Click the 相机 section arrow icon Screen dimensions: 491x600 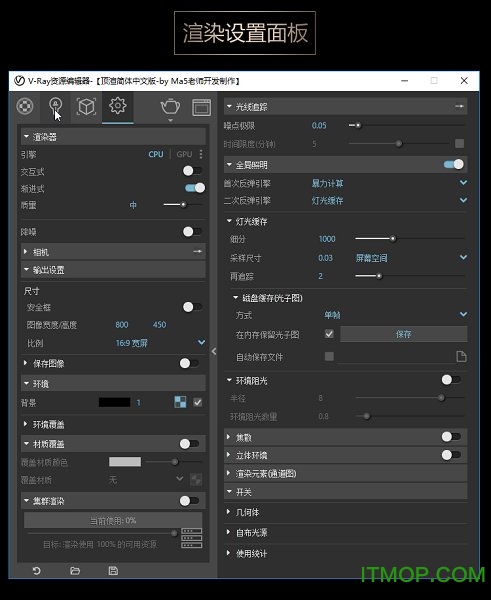pyautogui.click(x=197, y=251)
